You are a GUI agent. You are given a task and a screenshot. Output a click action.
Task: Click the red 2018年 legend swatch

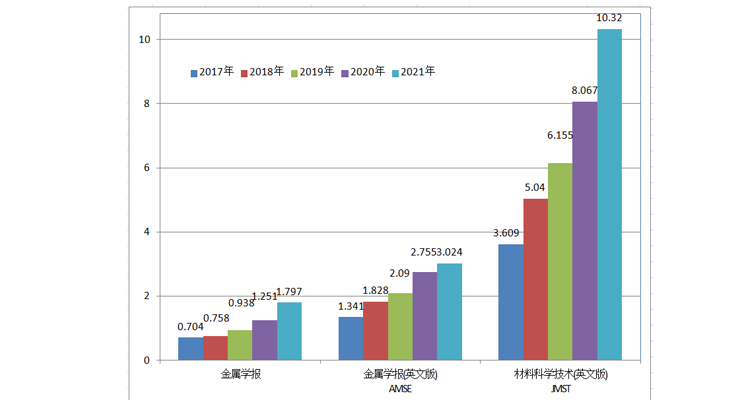244,73
